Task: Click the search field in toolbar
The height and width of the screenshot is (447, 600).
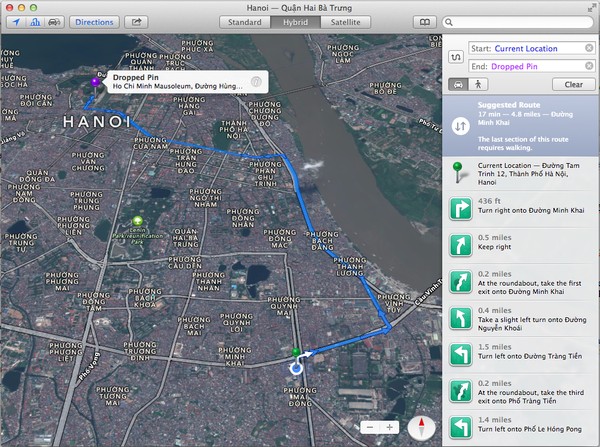Action: coord(518,22)
